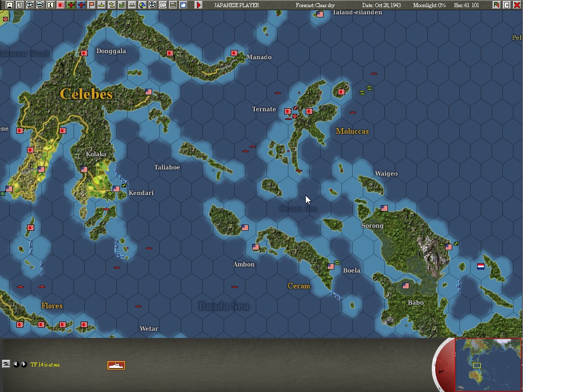Click the 'Moonlight: 0%' status text
The width and height of the screenshot is (588, 392).
click(x=429, y=5)
